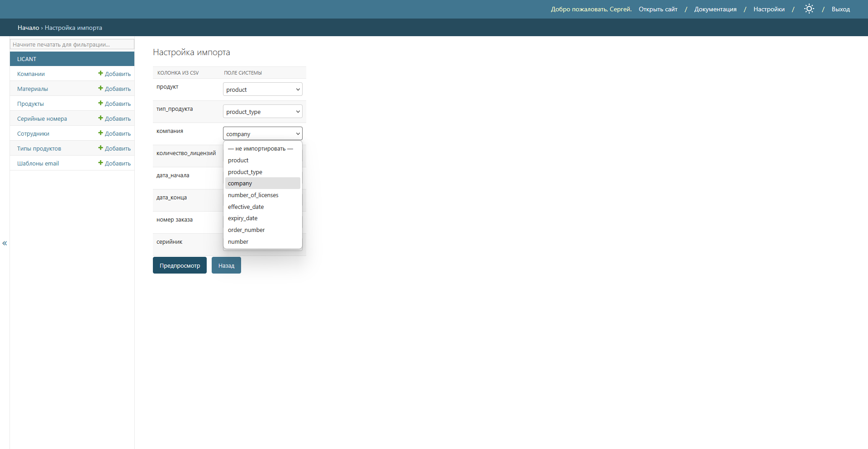The image size is (868, 449).
Task: Toggle the light/dark theme sun icon
Action: [809, 9]
